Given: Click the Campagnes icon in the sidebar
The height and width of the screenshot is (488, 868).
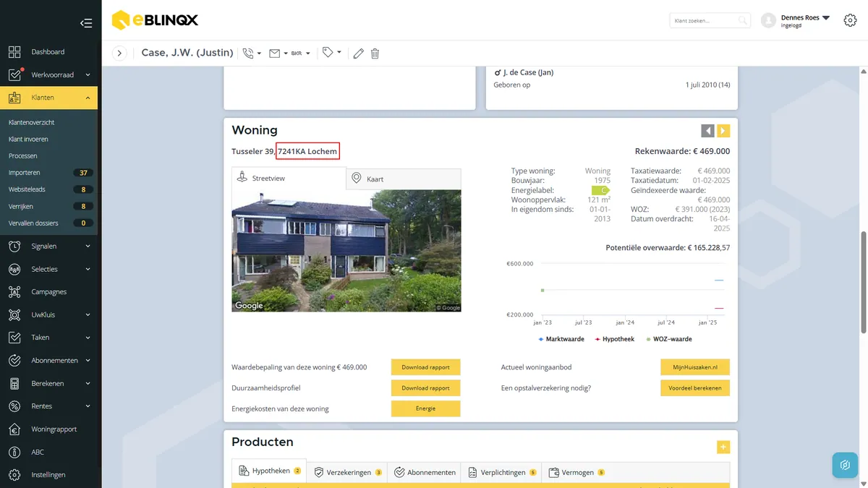Looking at the screenshot, I should [x=14, y=292].
